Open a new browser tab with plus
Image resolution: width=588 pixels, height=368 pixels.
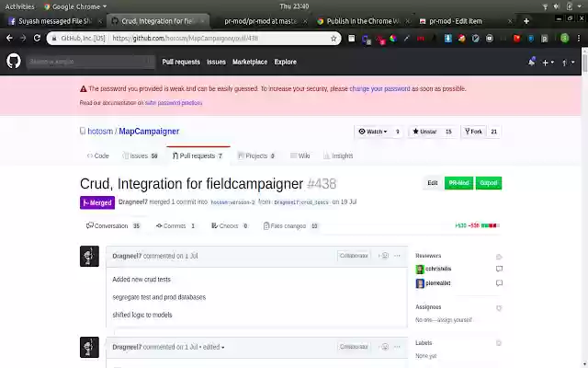pyautogui.click(x=526, y=21)
